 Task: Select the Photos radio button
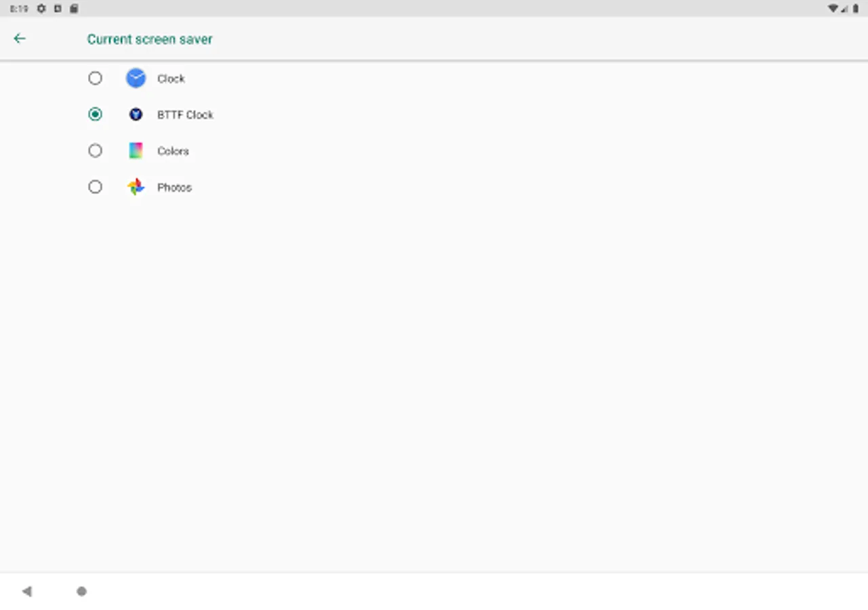pyautogui.click(x=95, y=187)
